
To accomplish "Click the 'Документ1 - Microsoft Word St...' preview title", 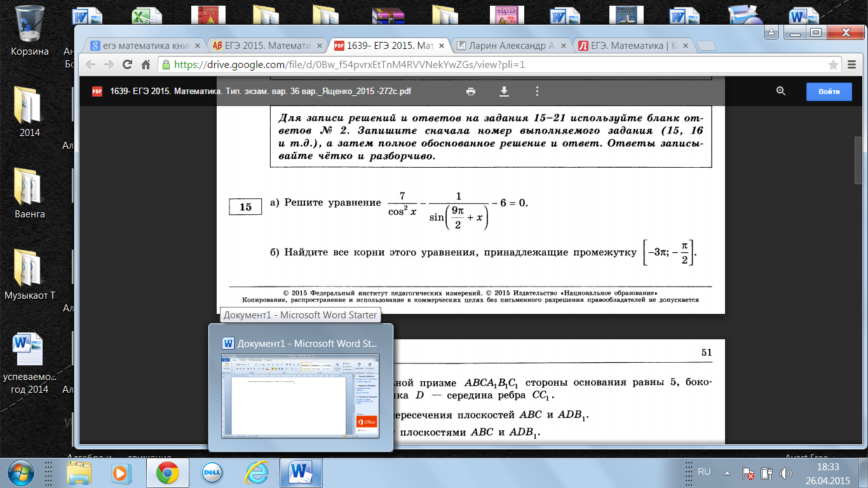I will [x=308, y=343].
